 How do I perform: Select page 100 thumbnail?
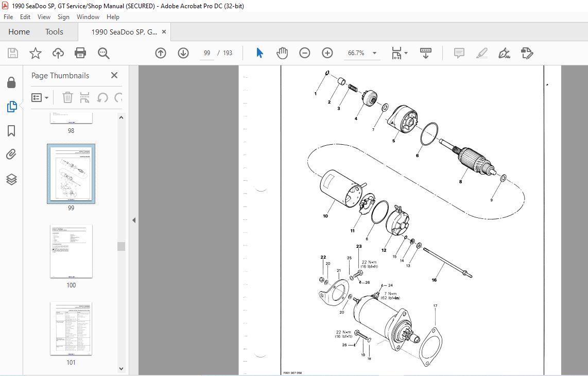[x=71, y=251]
